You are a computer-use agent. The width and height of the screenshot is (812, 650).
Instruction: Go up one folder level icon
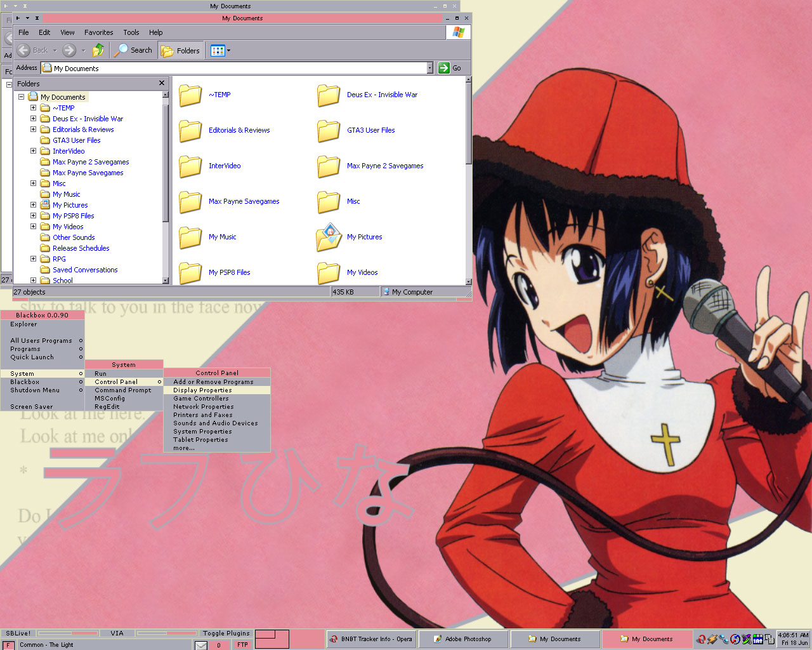(x=98, y=50)
